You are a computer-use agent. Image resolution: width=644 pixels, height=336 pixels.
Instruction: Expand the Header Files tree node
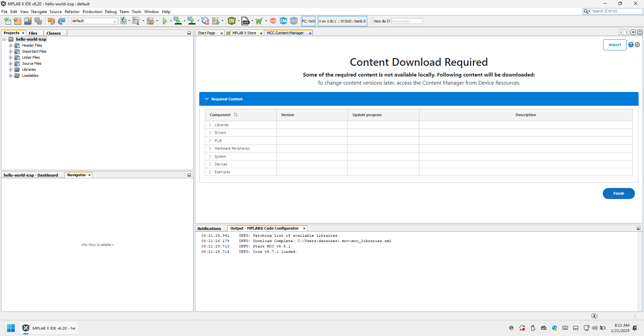[11, 45]
